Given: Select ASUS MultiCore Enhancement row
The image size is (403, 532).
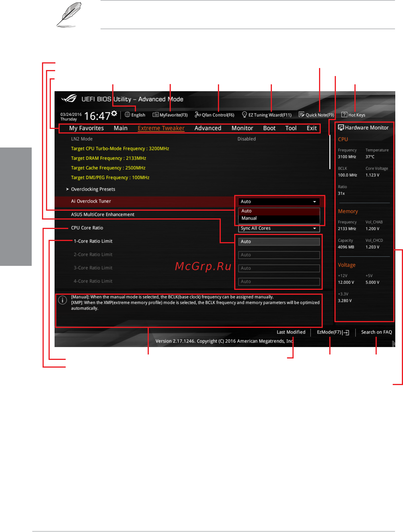Looking at the screenshot, I should pyautogui.click(x=103, y=215).
